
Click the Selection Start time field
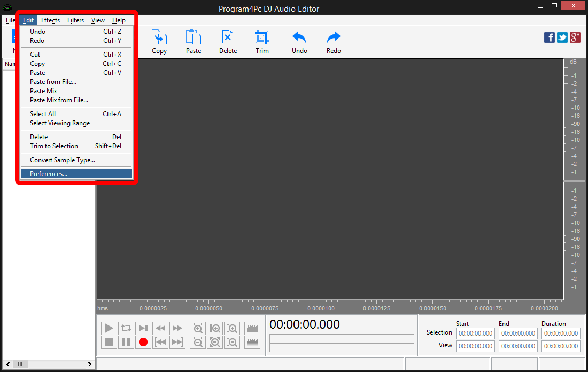pyautogui.click(x=475, y=333)
